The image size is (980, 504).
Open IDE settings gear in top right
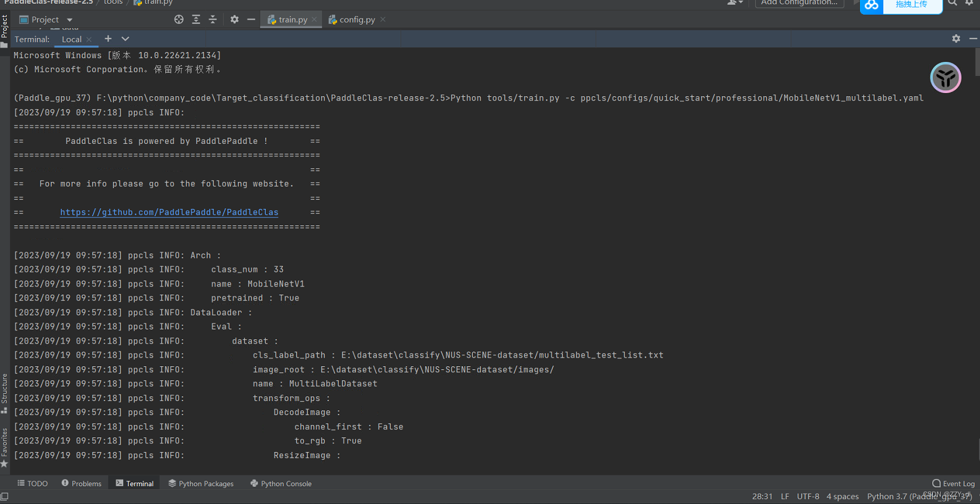click(969, 3)
